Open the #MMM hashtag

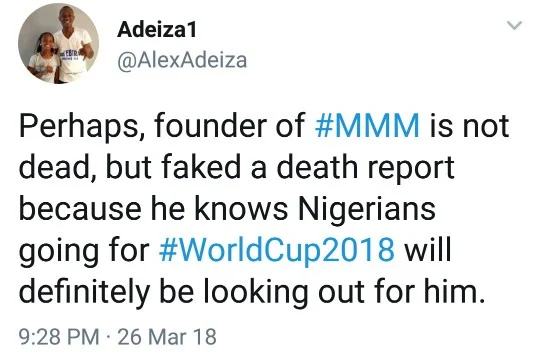coord(367,125)
